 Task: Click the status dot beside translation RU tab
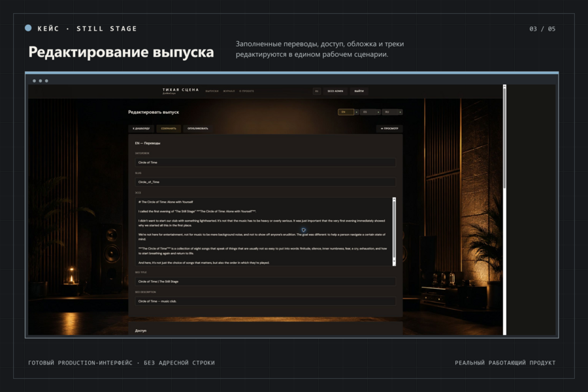point(400,112)
